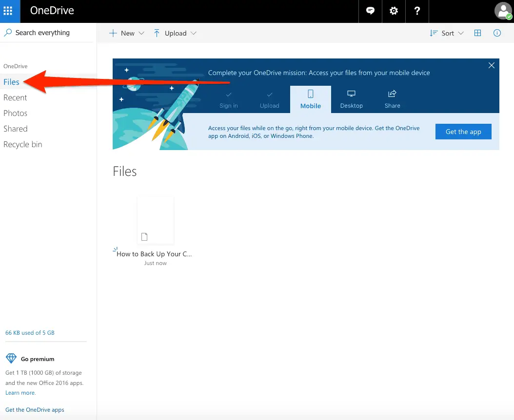Click the storage usage progress bar
Viewport: 514px width, 420px height.
[46, 342]
